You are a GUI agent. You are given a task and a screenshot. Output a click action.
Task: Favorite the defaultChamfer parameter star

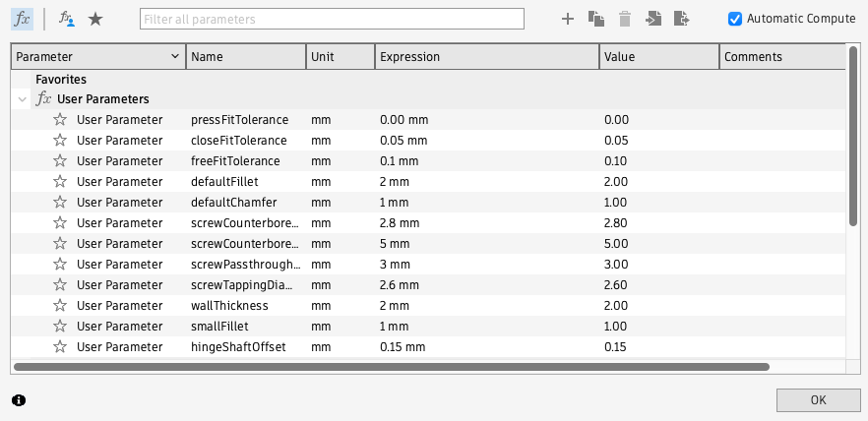pyautogui.click(x=60, y=202)
